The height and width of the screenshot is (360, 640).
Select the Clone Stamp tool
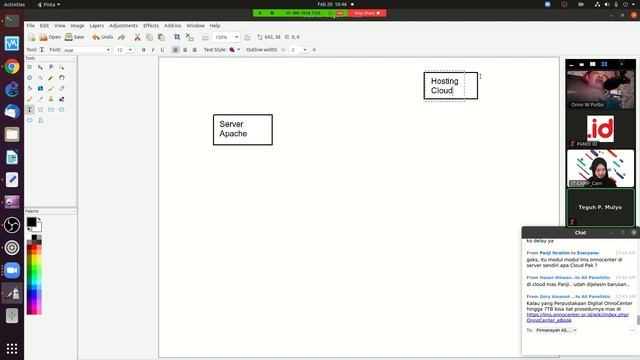point(51,99)
